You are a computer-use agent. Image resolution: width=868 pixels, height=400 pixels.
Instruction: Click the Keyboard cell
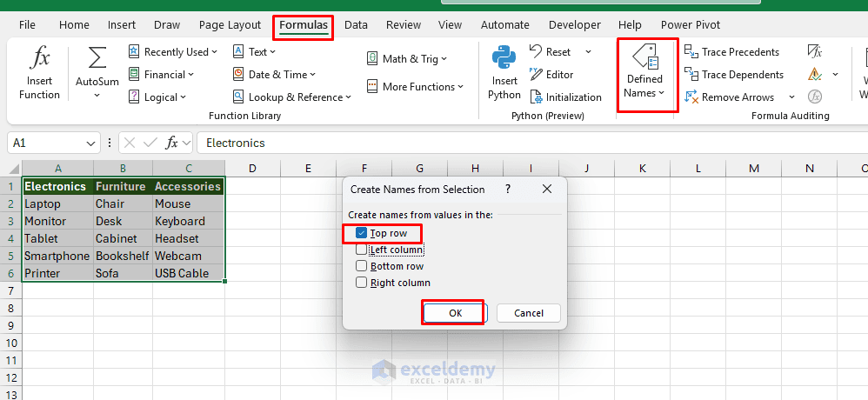pos(189,221)
